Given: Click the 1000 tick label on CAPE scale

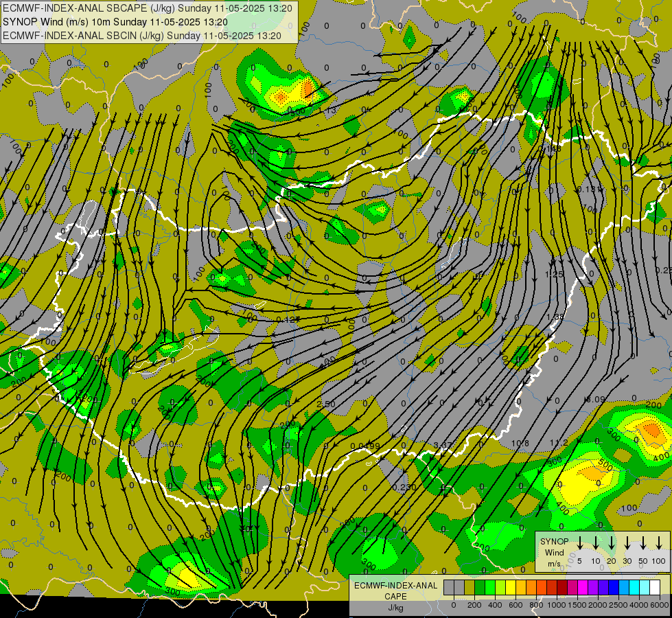Looking at the screenshot, I should click(x=557, y=605).
